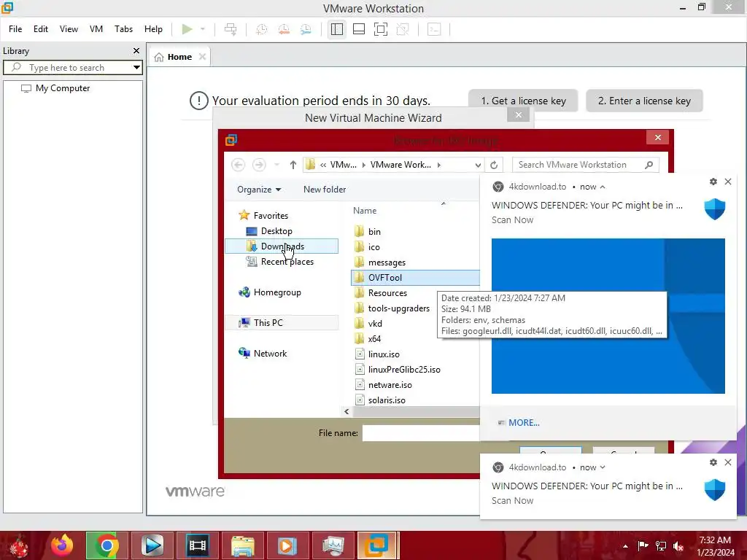The image size is (747, 560).
Task: Open dropdown arrow next to Power On
Action: pyautogui.click(x=203, y=29)
